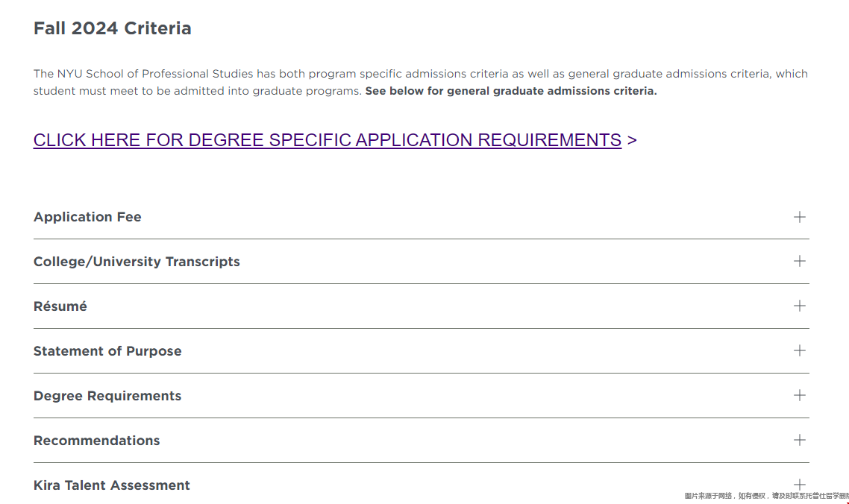Open the Kira Talent Assessment heading
The height and width of the screenshot is (504, 849).
pyautogui.click(x=112, y=485)
